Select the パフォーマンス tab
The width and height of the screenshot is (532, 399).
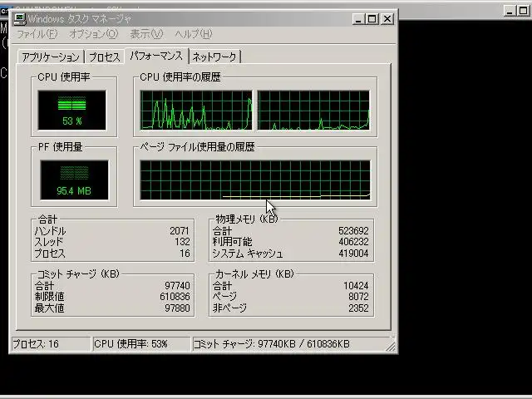point(156,56)
